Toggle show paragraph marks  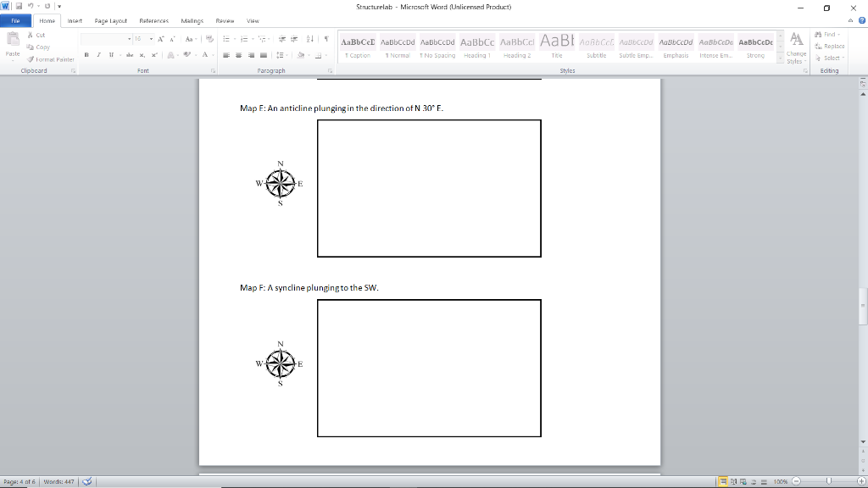pos(326,38)
